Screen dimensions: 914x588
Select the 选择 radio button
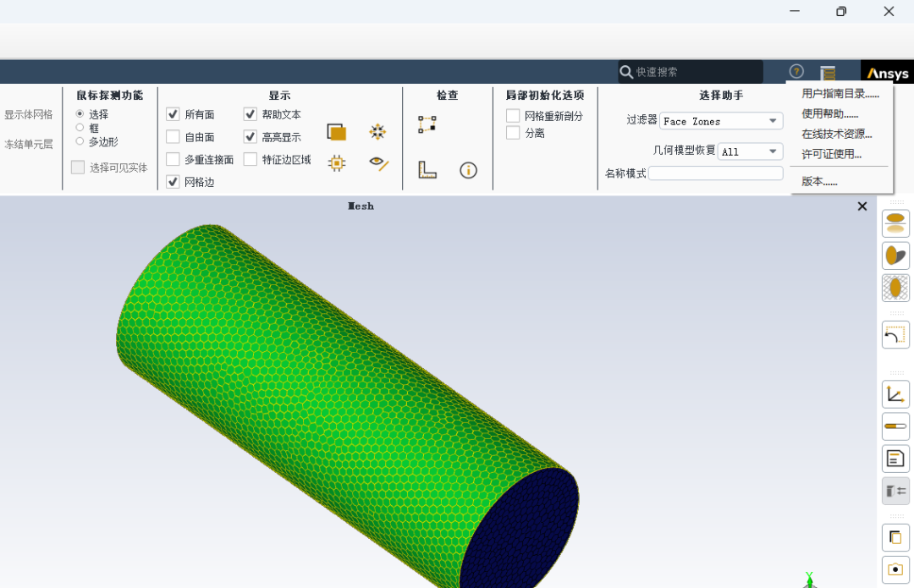pyautogui.click(x=80, y=113)
